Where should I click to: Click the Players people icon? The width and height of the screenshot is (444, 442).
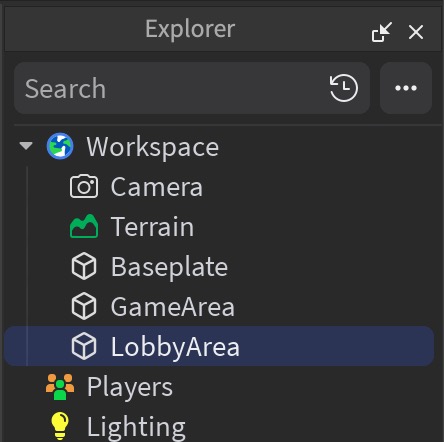point(60,386)
